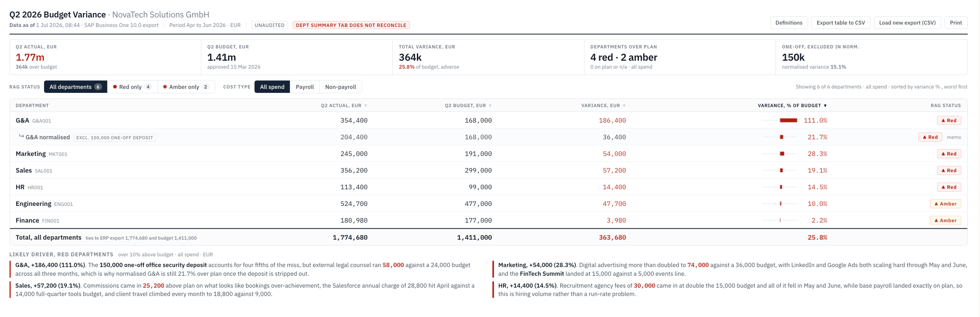Click the Amber status badge for Engineering

tap(945, 204)
